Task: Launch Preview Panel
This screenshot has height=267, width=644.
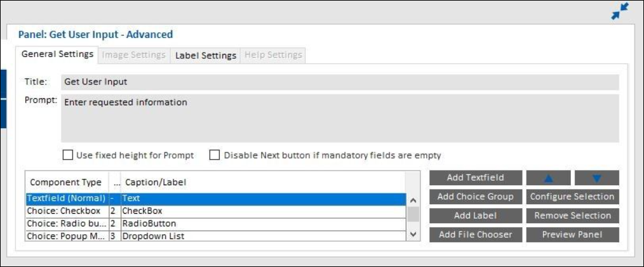Action: point(572,235)
